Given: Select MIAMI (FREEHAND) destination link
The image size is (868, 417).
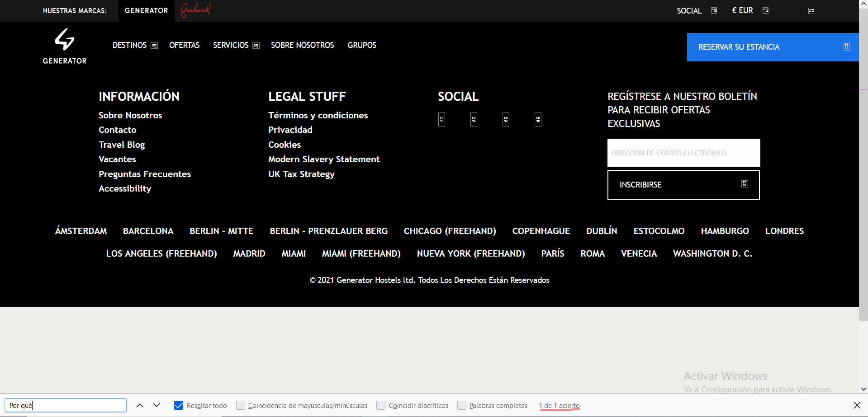Looking at the screenshot, I should (361, 253).
